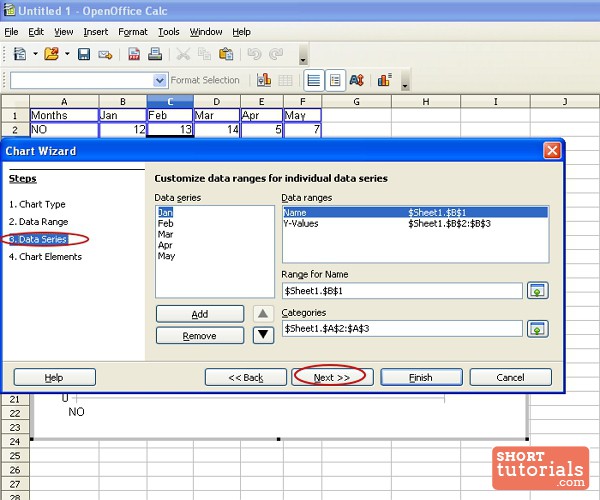Screen dimensions: 600x500
Task: Click cell D2 containing 14
Action: click(x=217, y=129)
